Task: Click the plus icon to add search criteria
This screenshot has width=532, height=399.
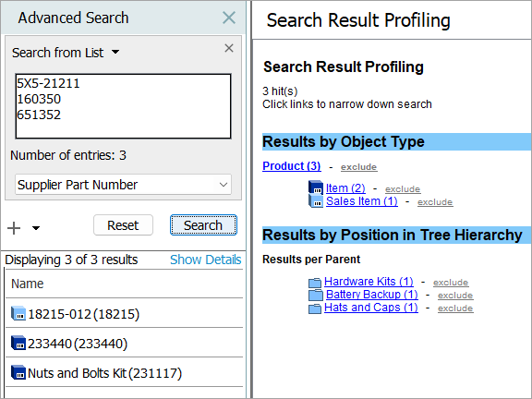Action: [x=14, y=228]
